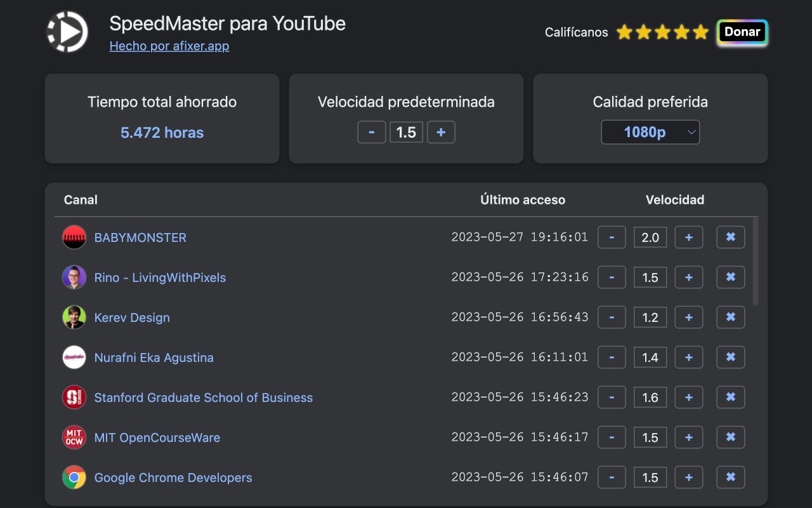Increase speed for BABYMONSTER
This screenshot has width=812, height=508.
(688, 237)
